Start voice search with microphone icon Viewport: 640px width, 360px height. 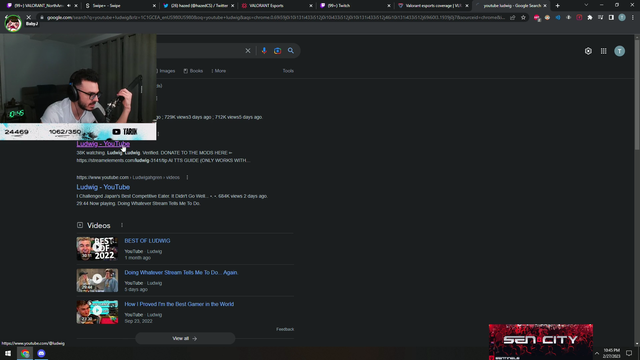[x=264, y=51]
